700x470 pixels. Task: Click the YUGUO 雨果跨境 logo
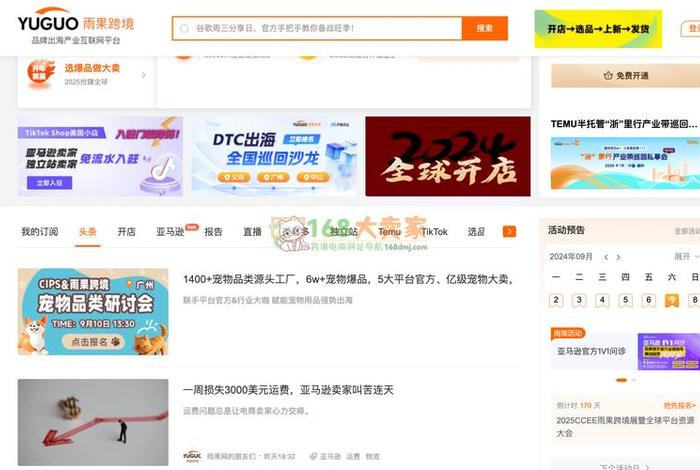[76, 27]
